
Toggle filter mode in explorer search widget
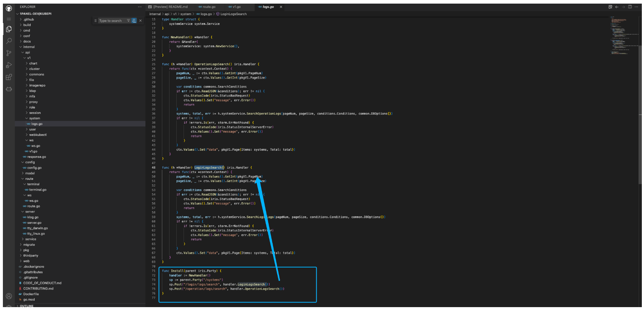click(x=128, y=21)
